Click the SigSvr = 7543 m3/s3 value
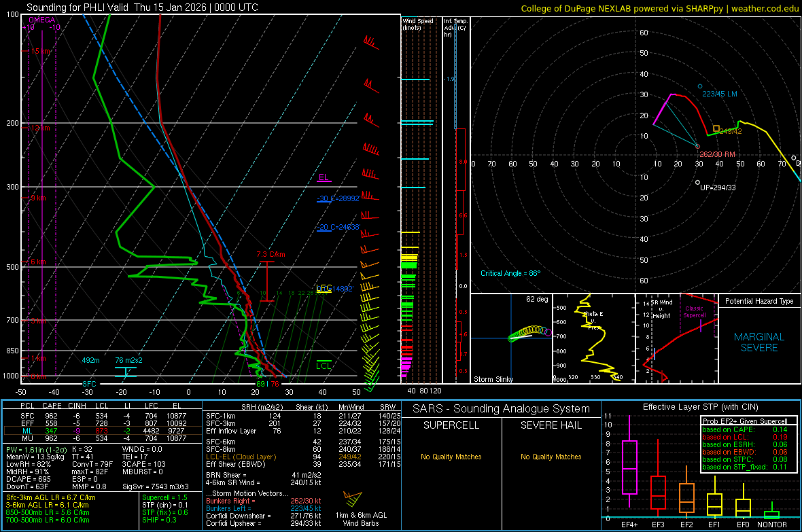The height and width of the screenshot is (532, 802). [x=155, y=486]
